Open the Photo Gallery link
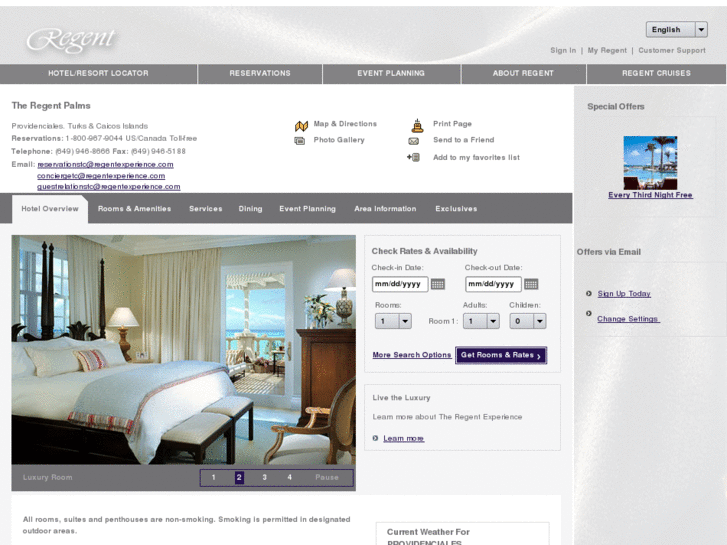 tap(339, 140)
